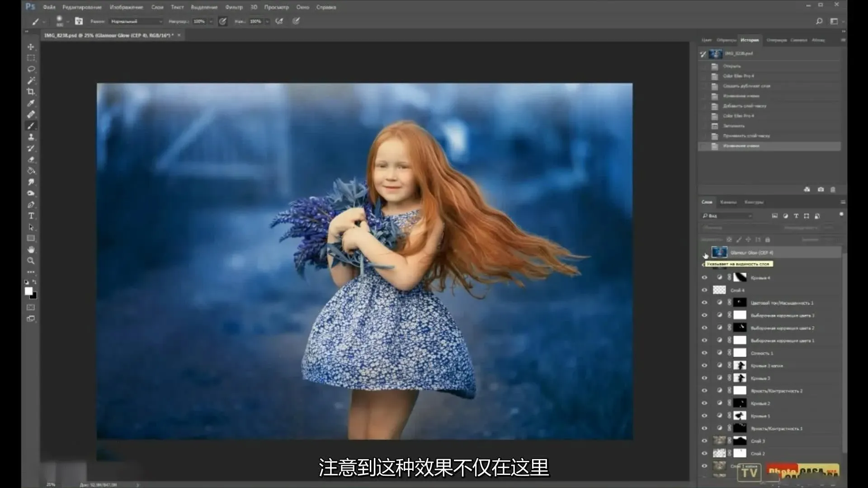Open the blend mode dropdown Нормальный
The image size is (868, 488).
point(136,21)
